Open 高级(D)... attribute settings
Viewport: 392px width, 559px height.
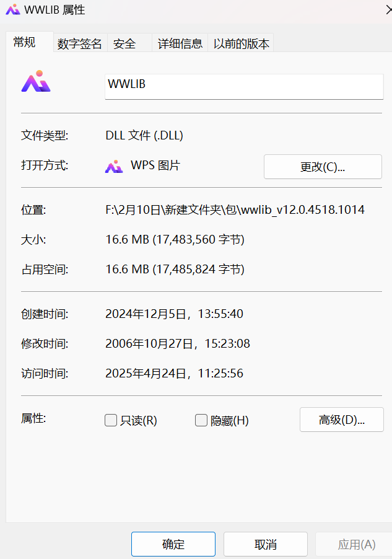(x=342, y=420)
